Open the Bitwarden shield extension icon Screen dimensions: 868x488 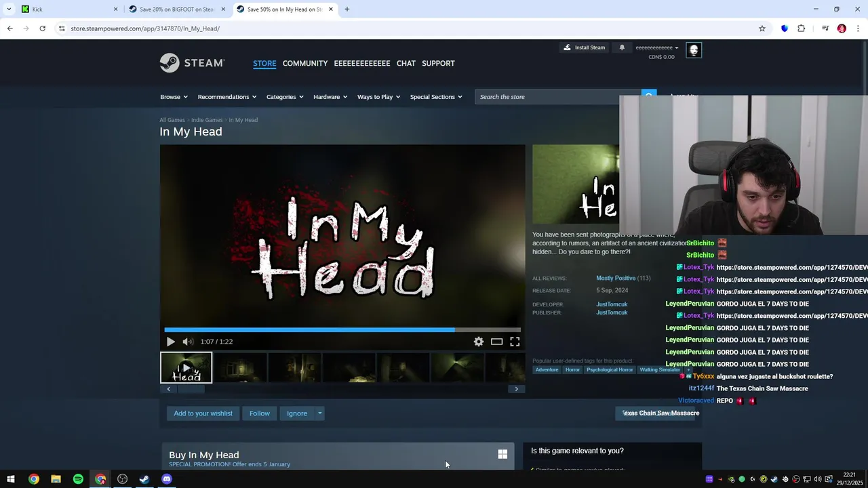pos(785,28)
